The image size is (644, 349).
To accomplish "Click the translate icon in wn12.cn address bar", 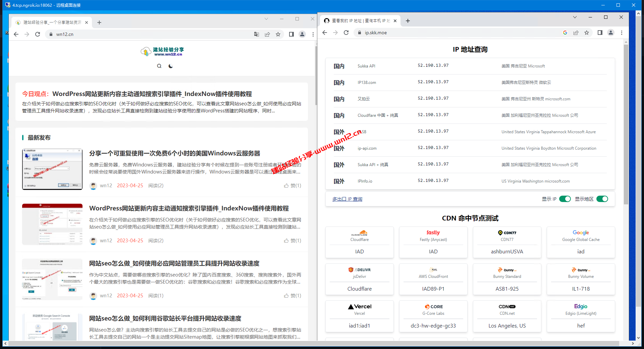I will click(x=256, y=34).
